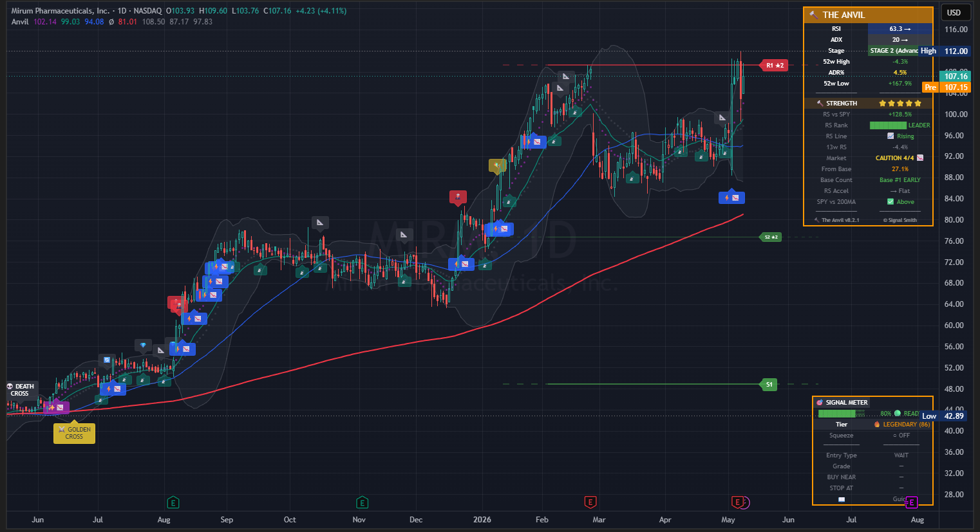Click the Base #1 EARLY value
The height and width of the screenshot is (532, 980).
click(900, 180)
